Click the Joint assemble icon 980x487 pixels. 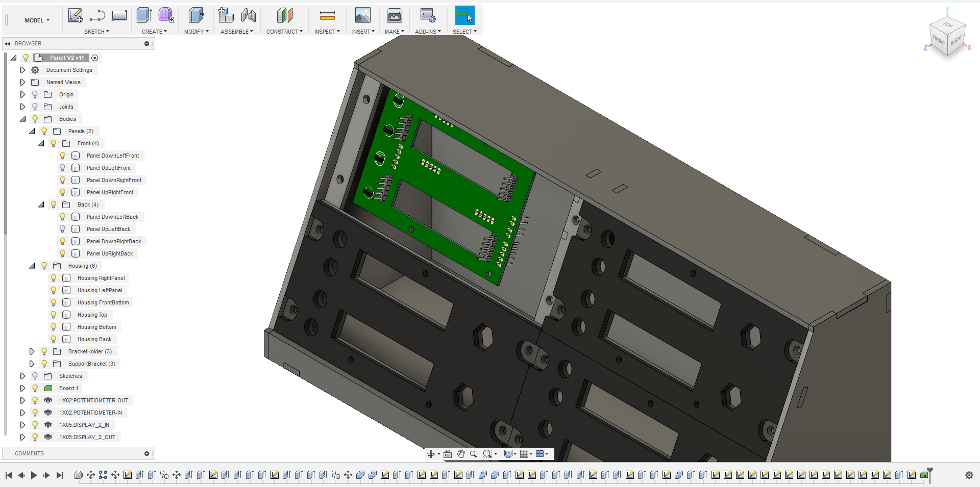point(249,15)
